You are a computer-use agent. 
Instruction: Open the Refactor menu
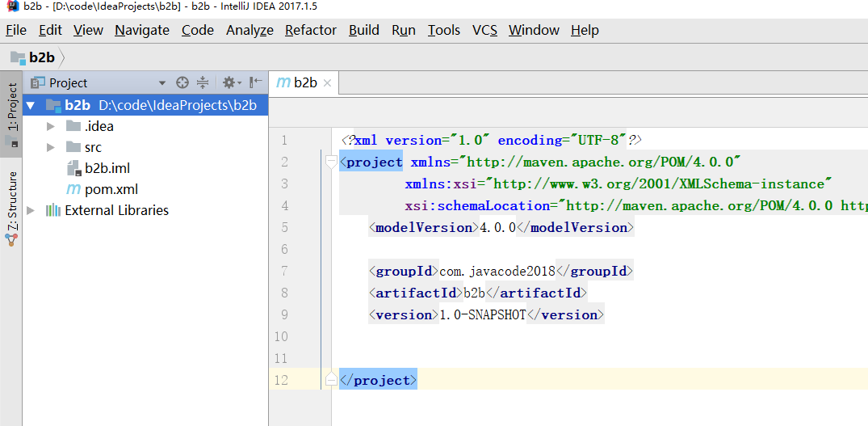point(310,30)
